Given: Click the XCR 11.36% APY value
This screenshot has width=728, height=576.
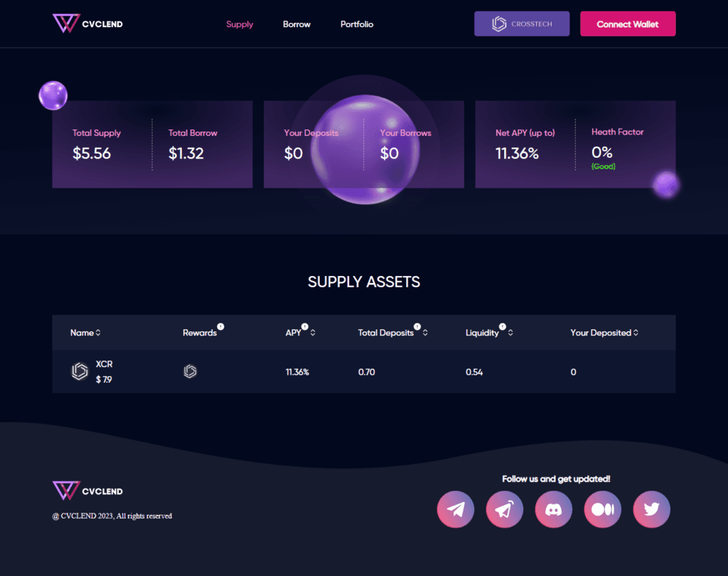Looking at the screenshot, I should click(x=297, y=372).
